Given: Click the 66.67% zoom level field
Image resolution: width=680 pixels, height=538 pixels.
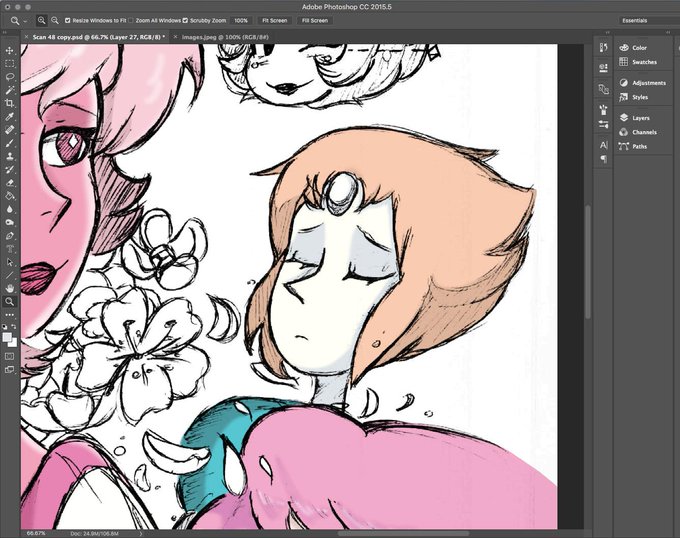Looking at the screenshot, I should tap(36, 534).
